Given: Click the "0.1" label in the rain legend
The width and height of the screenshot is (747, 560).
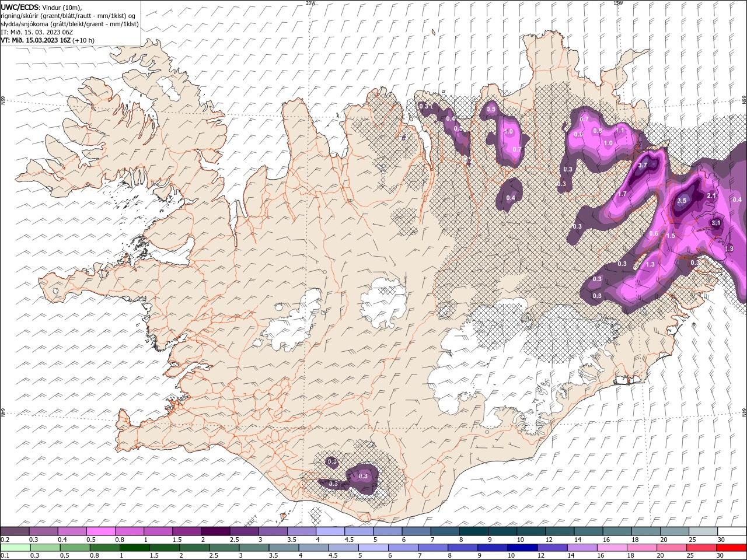Looking at the screenshot, I should [5, 555].
